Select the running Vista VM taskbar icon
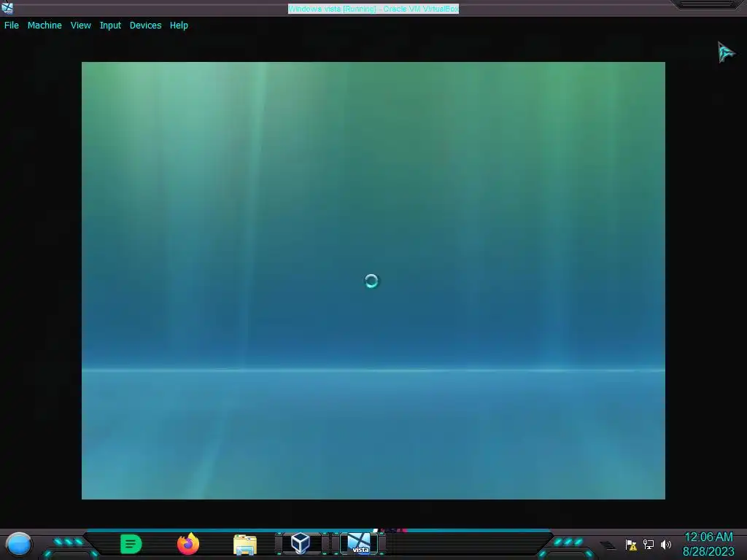 click(359, 543)
